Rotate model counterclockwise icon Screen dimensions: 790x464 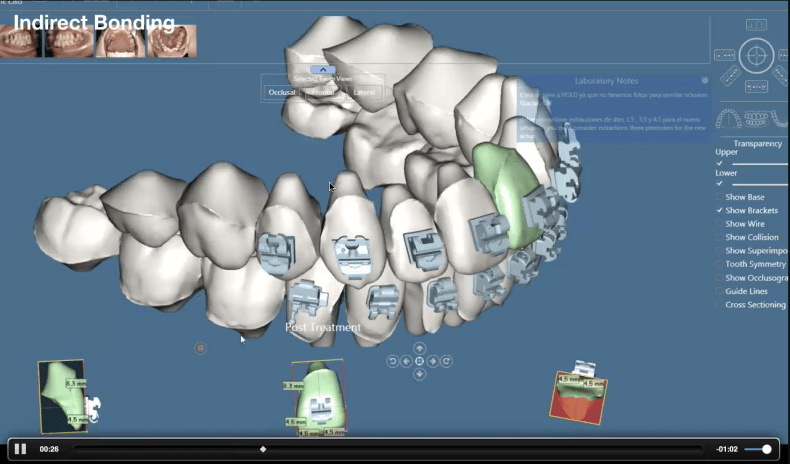pos(392,361)
